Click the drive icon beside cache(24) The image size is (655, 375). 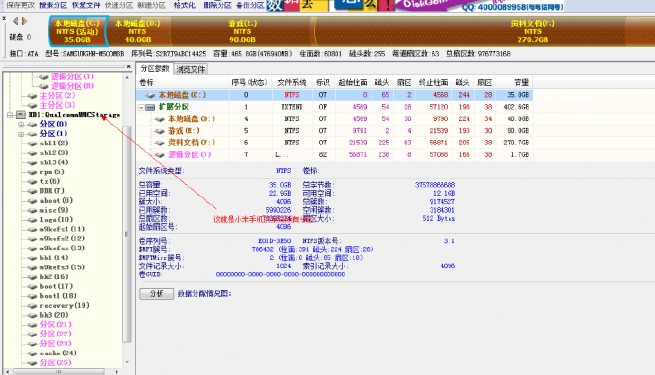tap(32, 353)
